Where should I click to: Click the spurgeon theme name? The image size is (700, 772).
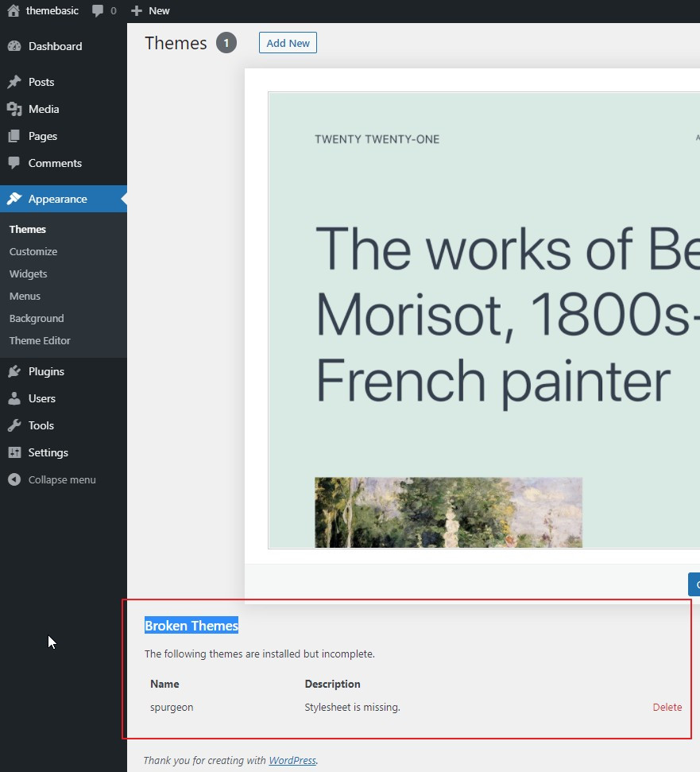click(x=172, y=707)
